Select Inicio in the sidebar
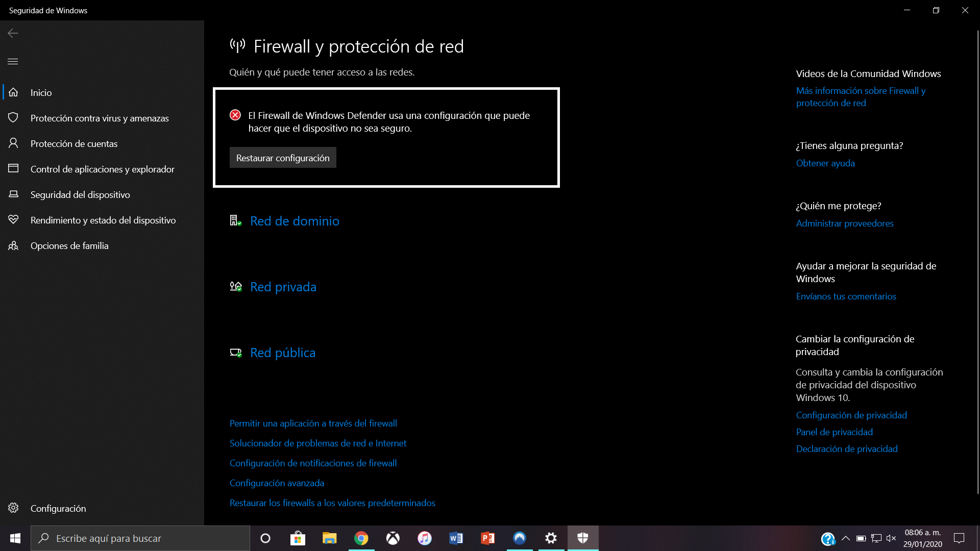980x551 pixels. pyautogui.click(x=41, y=92)
